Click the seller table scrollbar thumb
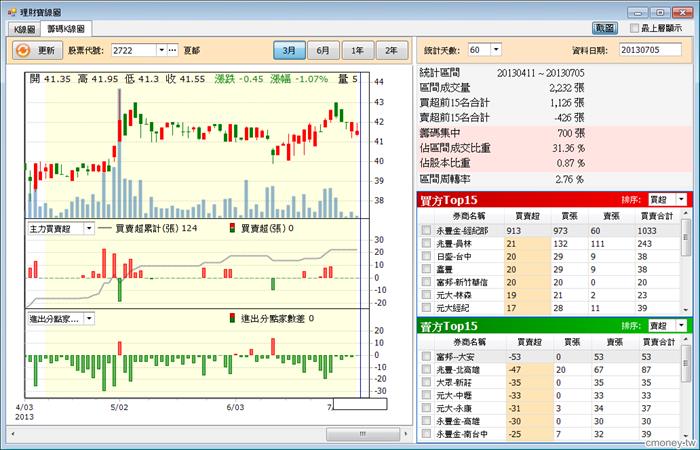Image resolution: width=700 pixels, height=450 pixels. click(686, 364)
